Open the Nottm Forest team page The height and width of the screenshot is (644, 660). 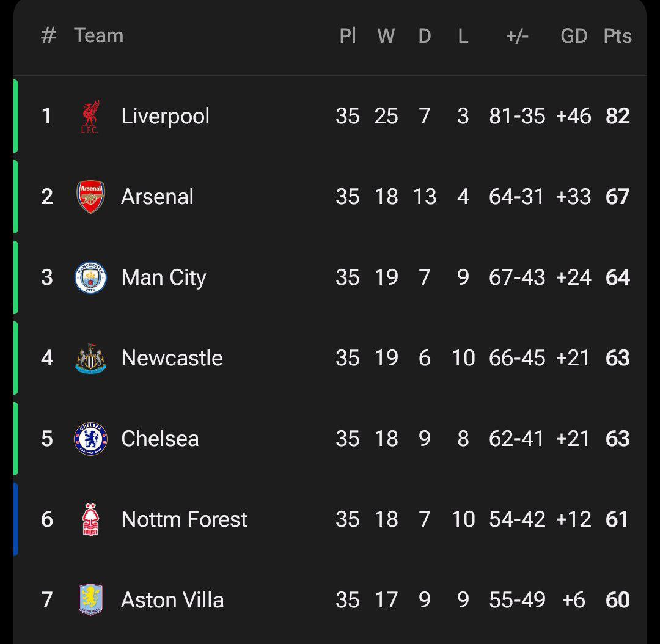click(184, 519)
